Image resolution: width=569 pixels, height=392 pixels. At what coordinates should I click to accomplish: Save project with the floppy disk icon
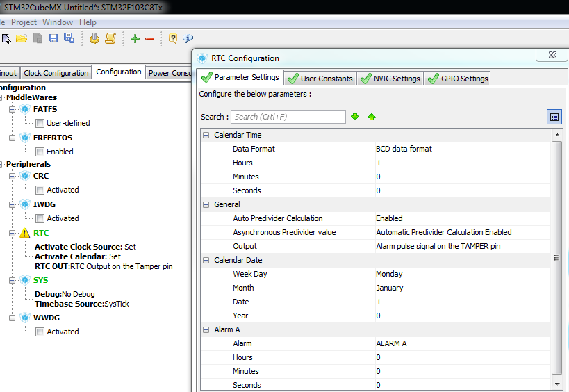coord(53,38)
